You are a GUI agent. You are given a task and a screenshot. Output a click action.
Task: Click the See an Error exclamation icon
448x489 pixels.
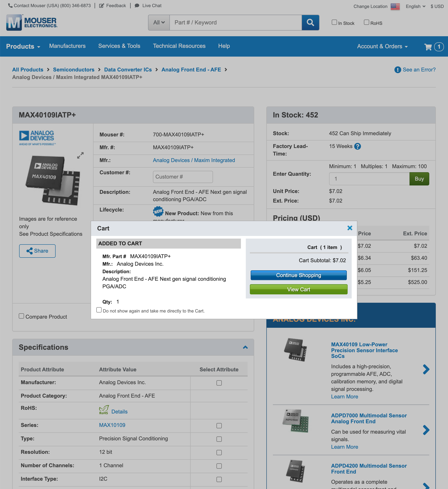click(397, 70)
